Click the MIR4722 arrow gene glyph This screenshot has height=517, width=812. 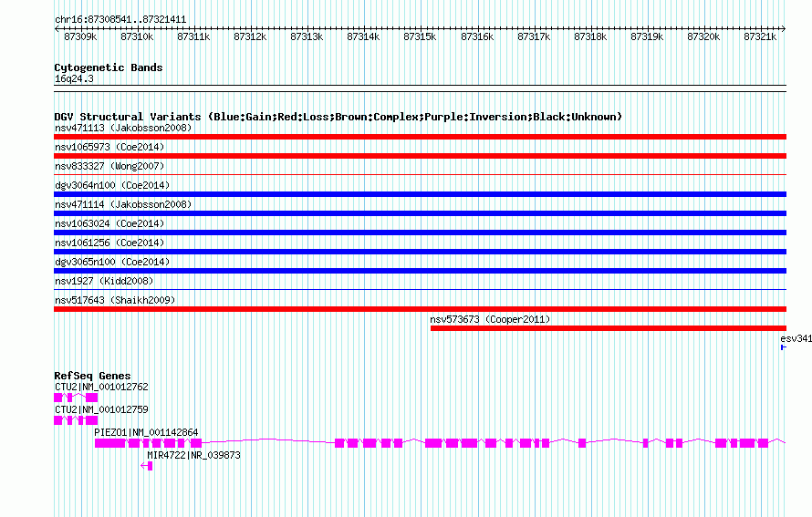[147, 466]
